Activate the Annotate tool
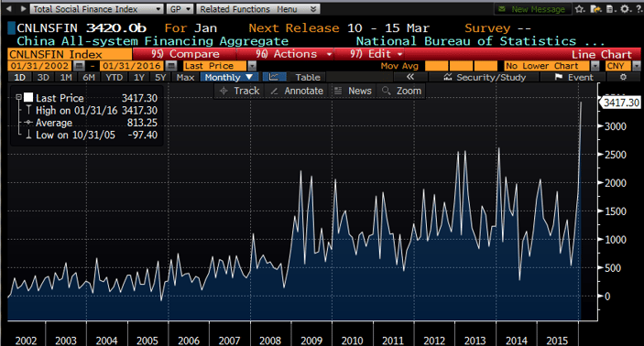This screenshot has height=346, width=644. [297, 91]
